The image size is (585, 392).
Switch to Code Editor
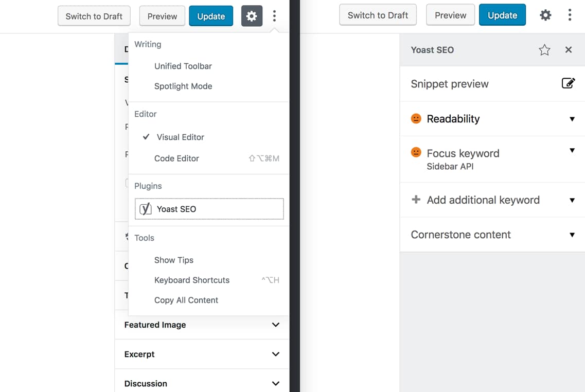(x=176, y=158)
